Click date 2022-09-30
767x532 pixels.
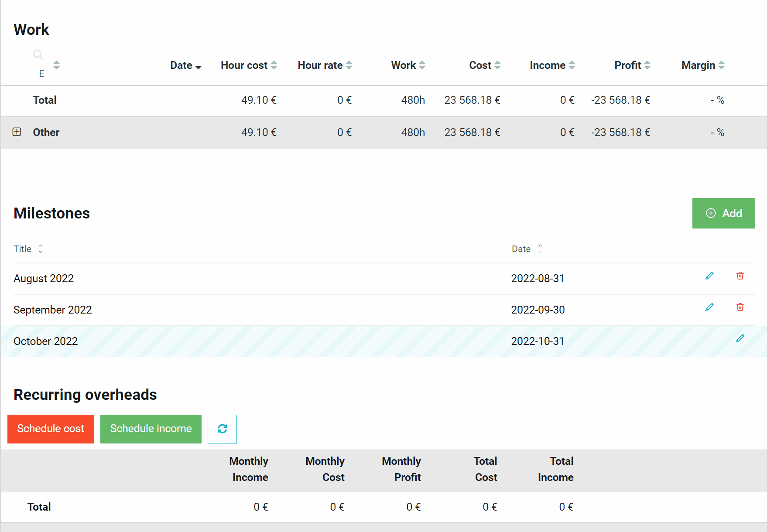(538, 310)
